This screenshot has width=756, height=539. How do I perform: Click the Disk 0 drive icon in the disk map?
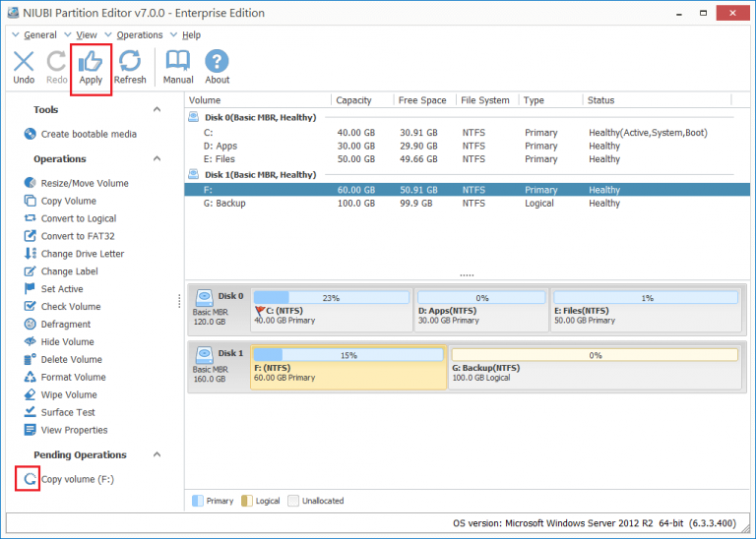click(205, 298)
